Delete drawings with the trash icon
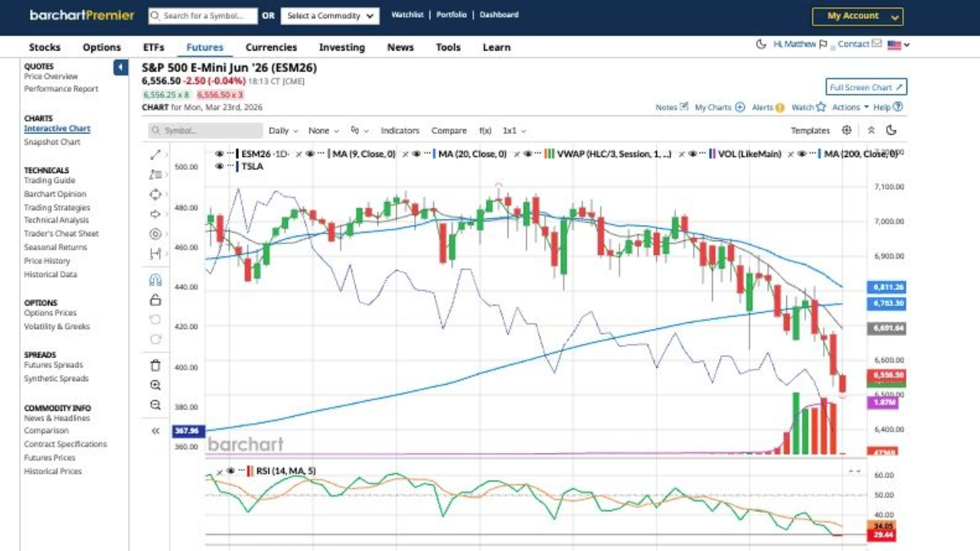Image resolution: width=980 pixels, height=551 pixels. click(155, 365)
